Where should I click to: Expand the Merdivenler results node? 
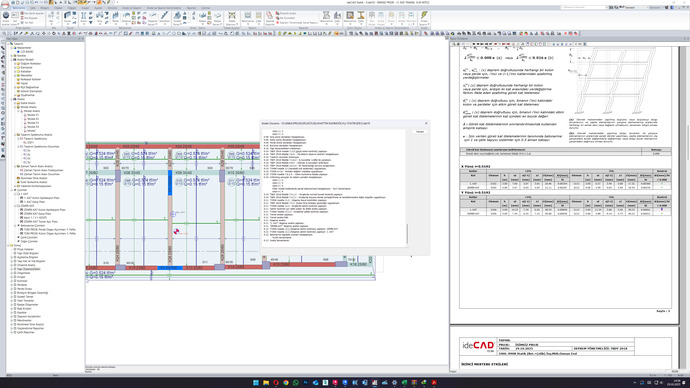click(12, 320)
